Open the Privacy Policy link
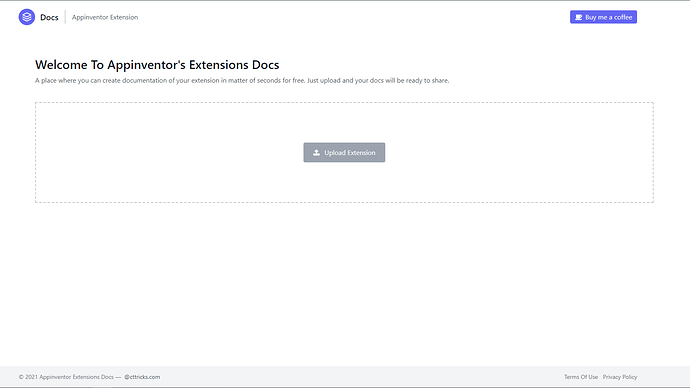690x388 pixels. [x=620, y=377]
